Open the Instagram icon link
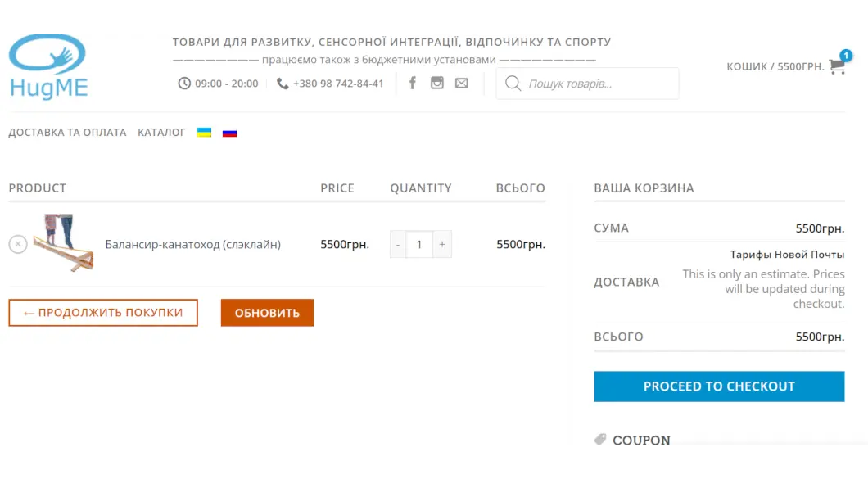 [x=437, y=83]
